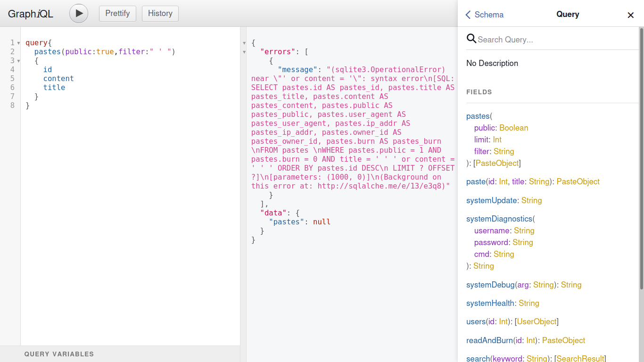Focus the Search Query input field
Viewport: 644px width, 362px height.
556,40
